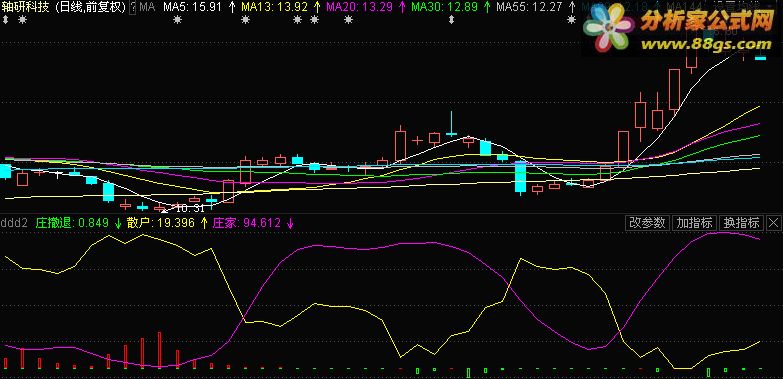Click the star marker at far right
Viewport: 783px width, 379px height.
point(572,20)
